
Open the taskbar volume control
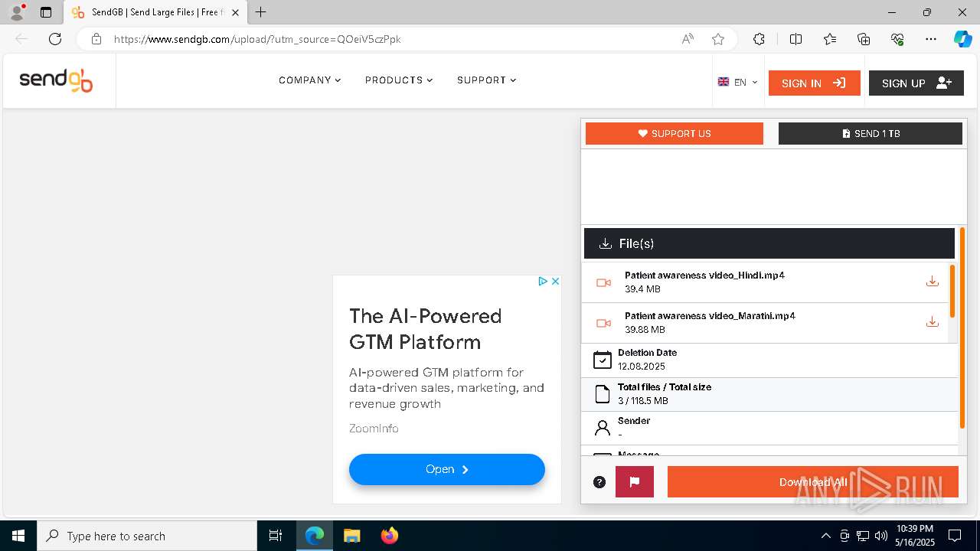[x=881, y=536]
